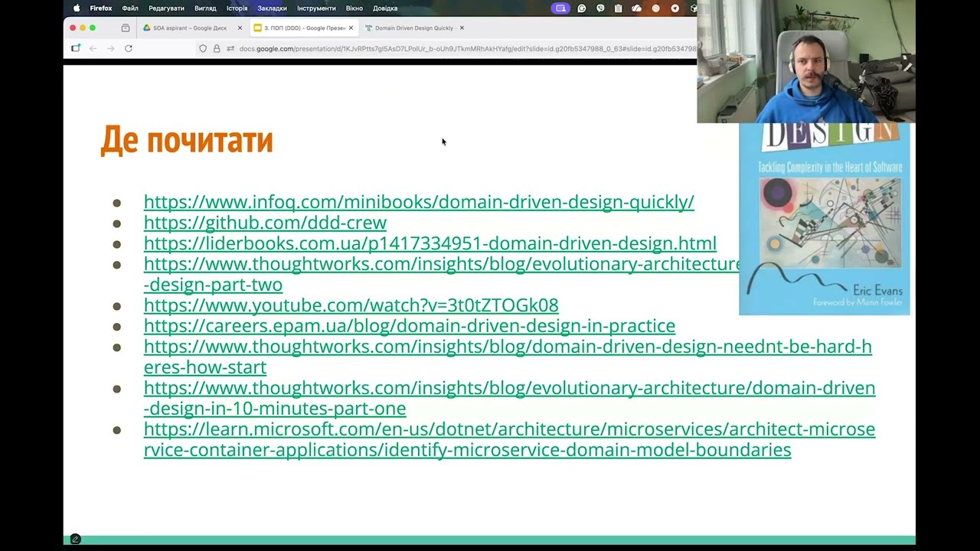980x551 pixels.
Task: Go forward with the browser forward arrow
Action: click(x=110, y=48)
